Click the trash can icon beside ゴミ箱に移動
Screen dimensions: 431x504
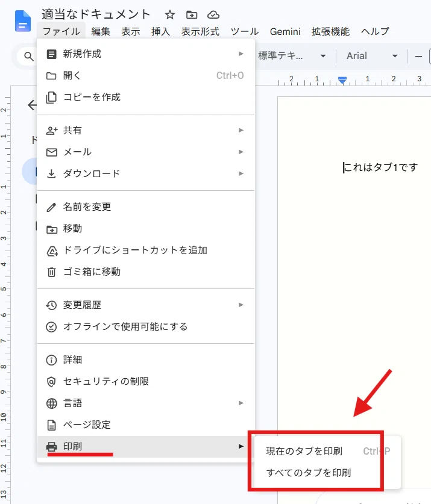[x=51, y=272]
